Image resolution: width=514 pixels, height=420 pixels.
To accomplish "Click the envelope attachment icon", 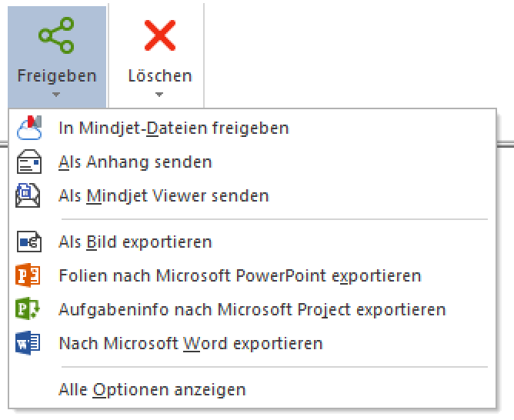I will click(x=29, y=162).
